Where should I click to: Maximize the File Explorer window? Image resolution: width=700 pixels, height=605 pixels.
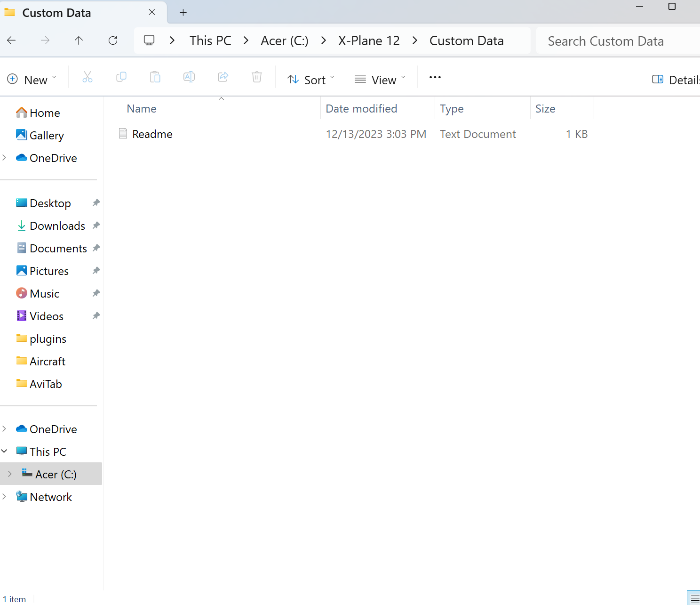click(672, 7)
